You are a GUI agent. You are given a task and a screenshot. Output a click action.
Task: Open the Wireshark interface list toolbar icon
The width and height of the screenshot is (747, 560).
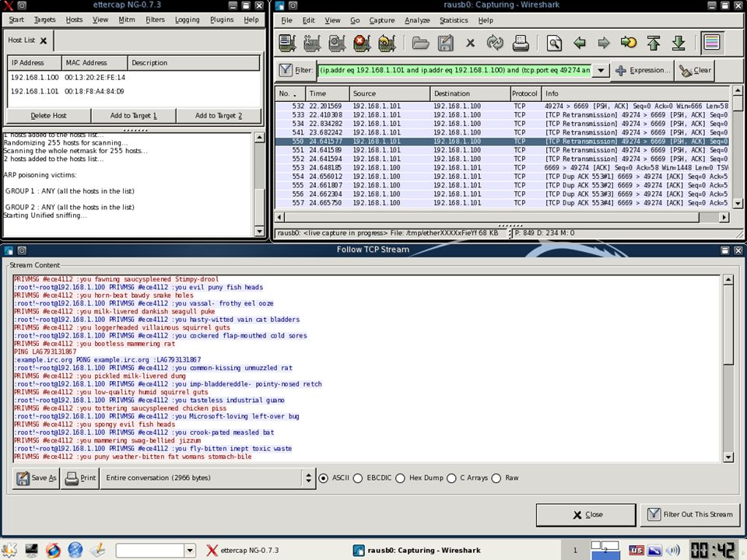pos(287,43)
